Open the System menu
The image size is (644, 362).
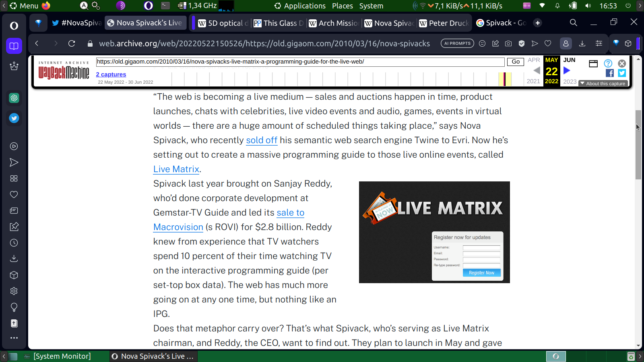click(x=371, y=6)
